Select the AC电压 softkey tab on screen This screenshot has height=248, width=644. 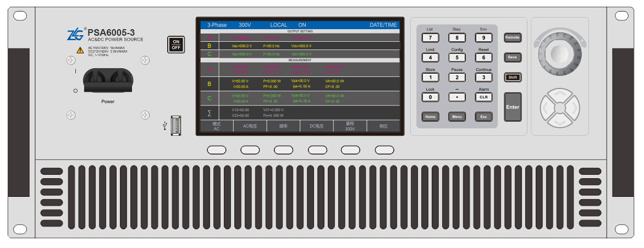(250, 126)
